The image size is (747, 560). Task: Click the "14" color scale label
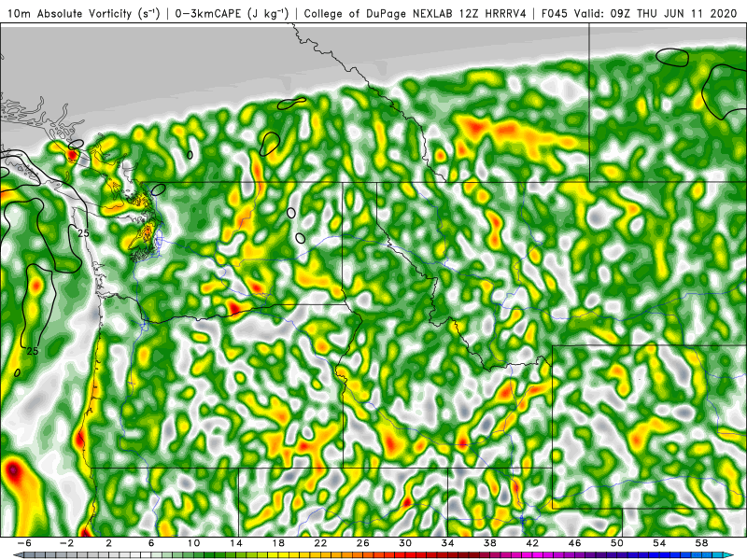pos(236,543)
